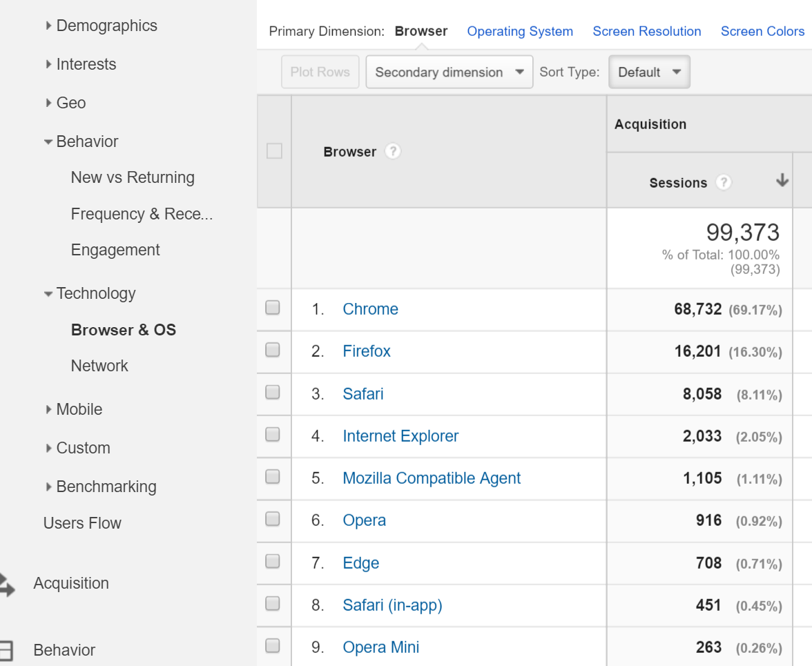The image size is (812, 666).
Task: Click the Plot Rows button
Action: point(320,72)
